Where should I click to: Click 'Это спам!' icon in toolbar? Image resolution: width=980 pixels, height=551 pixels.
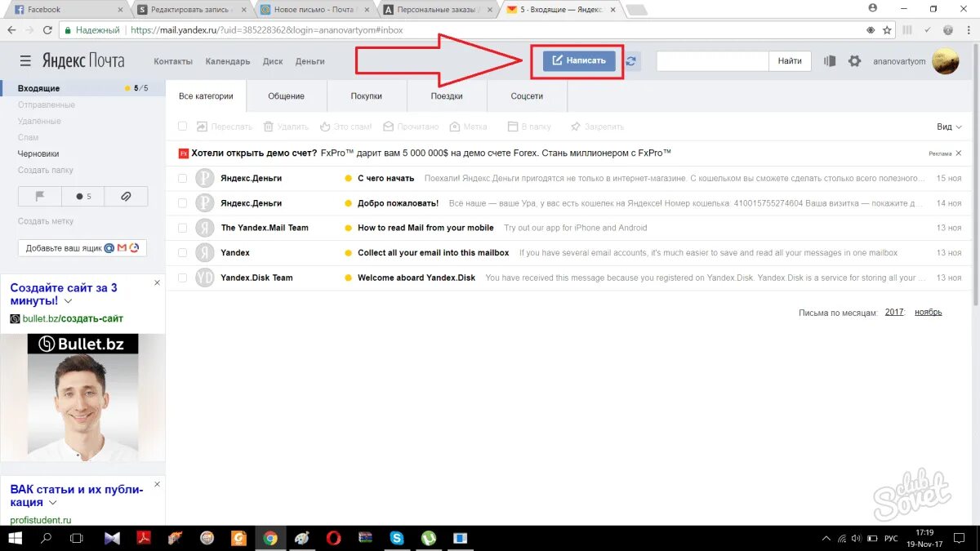click(x=325, y=127)
